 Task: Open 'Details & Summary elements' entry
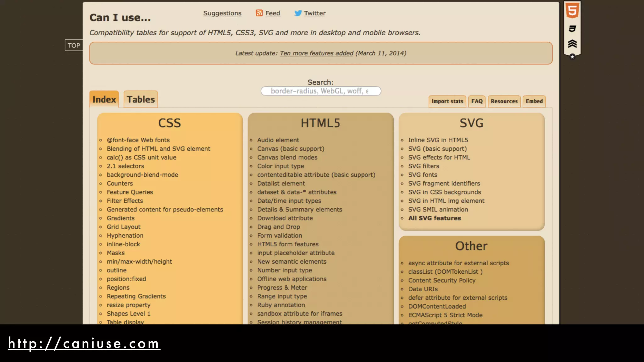[300, 210]
